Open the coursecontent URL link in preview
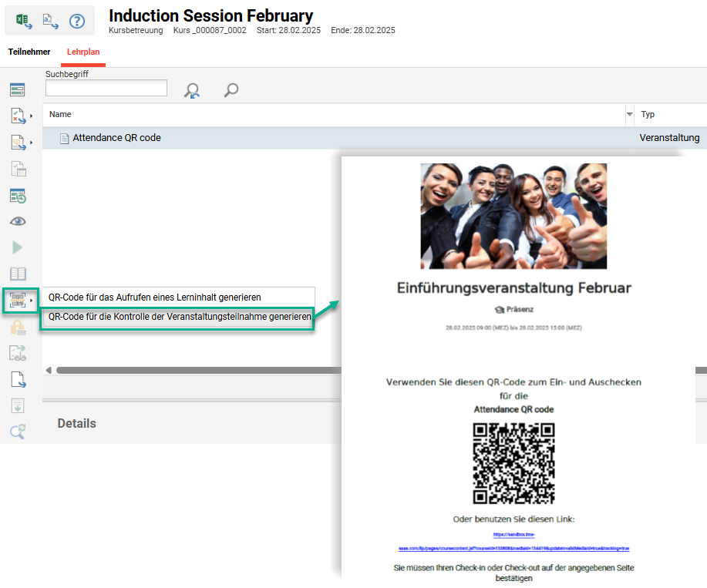707x588 pixels. (x=513, y=549)
